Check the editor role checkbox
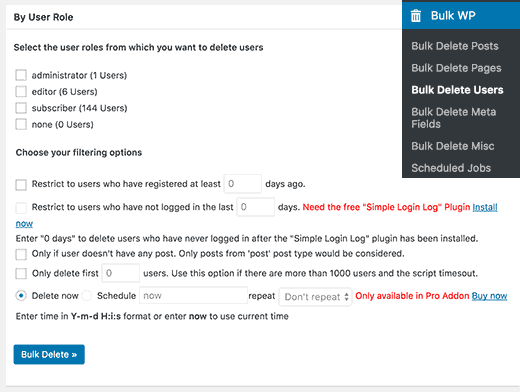Screen dimensions: 520x392 (21, 91)
